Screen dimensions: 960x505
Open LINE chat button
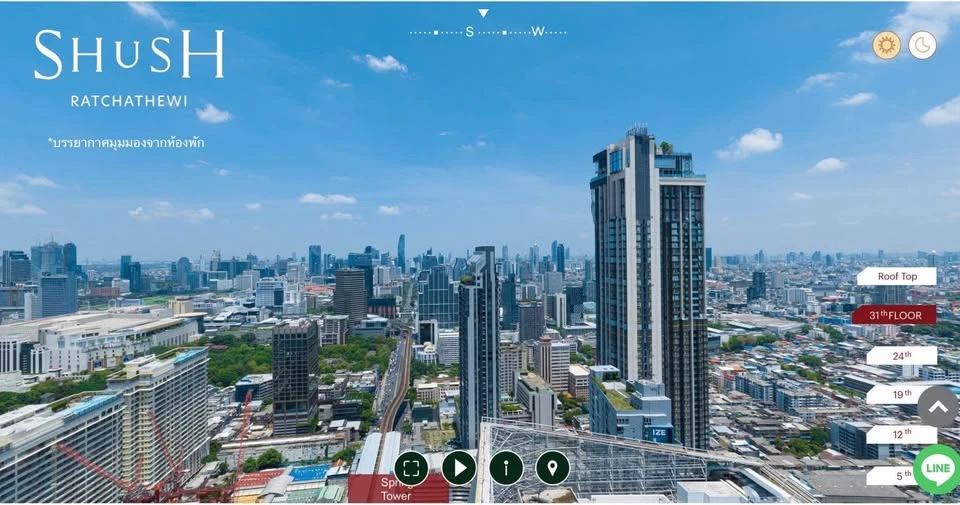(x=937, y=469)
